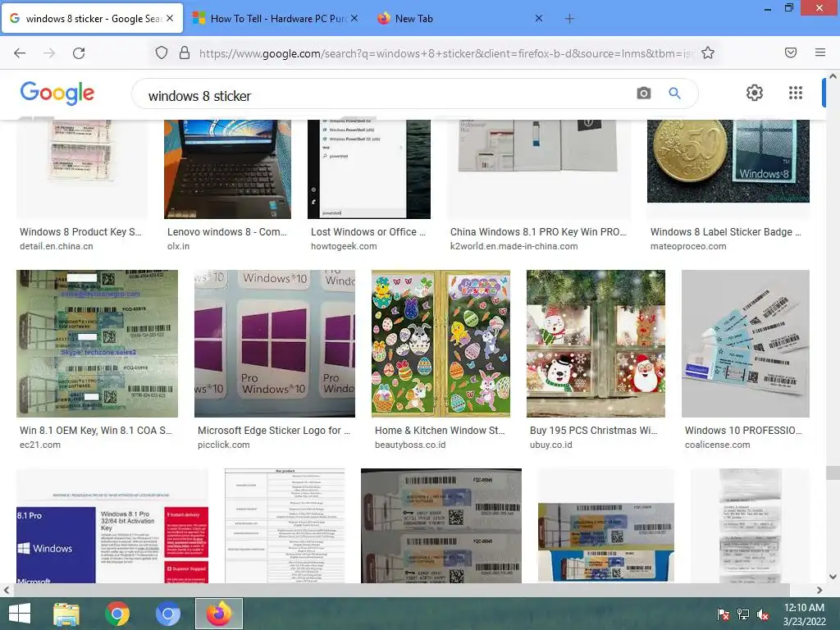Open the Lenovo windows 8 result
Screen dimensions: 840x630
coord(226,232)
